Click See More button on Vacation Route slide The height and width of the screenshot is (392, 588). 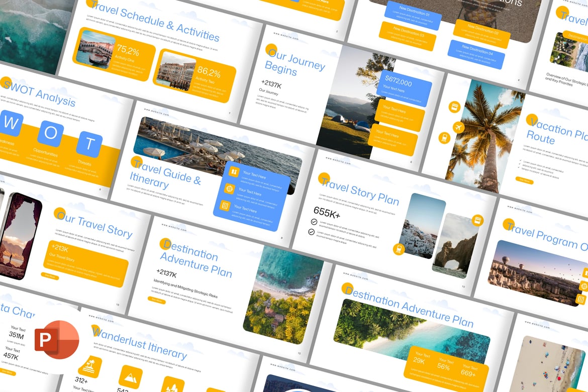point(524,180)
